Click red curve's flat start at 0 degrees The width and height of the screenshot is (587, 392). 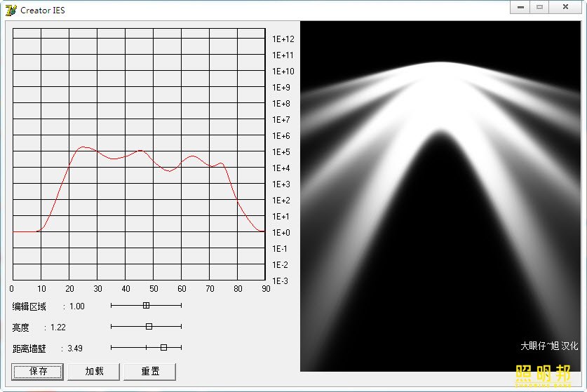tap(14, 231)
